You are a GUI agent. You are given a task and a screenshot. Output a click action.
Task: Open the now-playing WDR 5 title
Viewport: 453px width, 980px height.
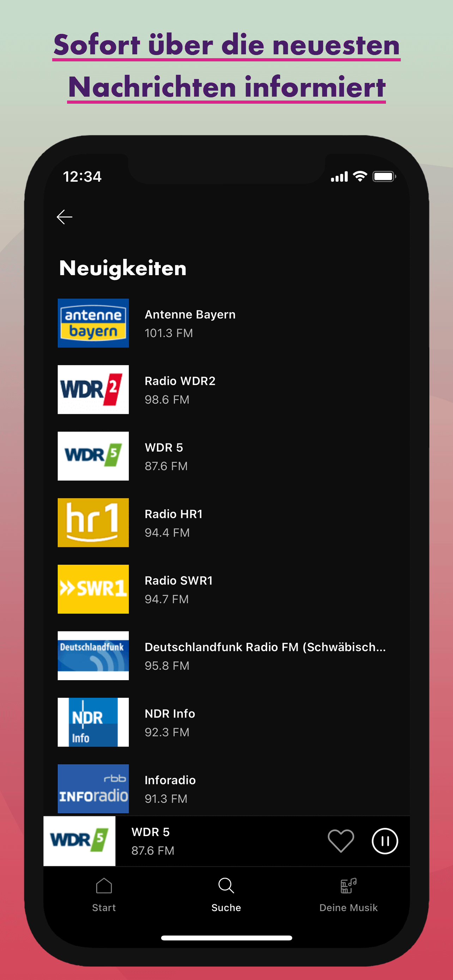[151, 832]
